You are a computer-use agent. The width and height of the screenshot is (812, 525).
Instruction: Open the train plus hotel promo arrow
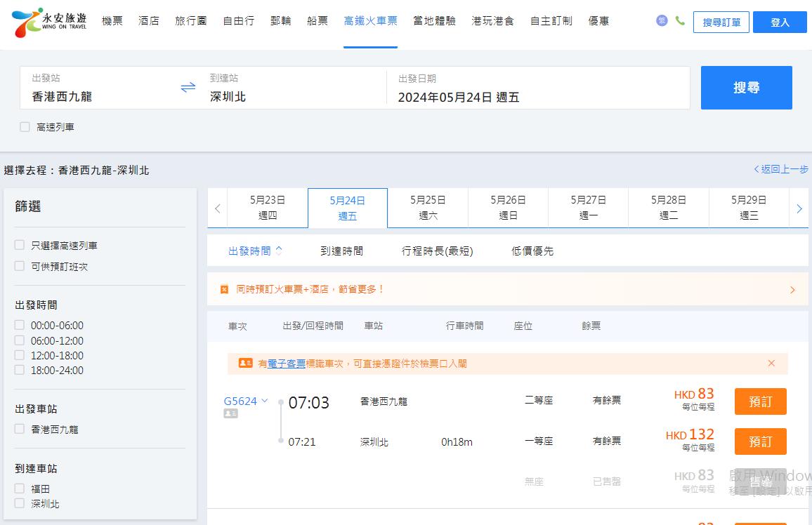792,289
